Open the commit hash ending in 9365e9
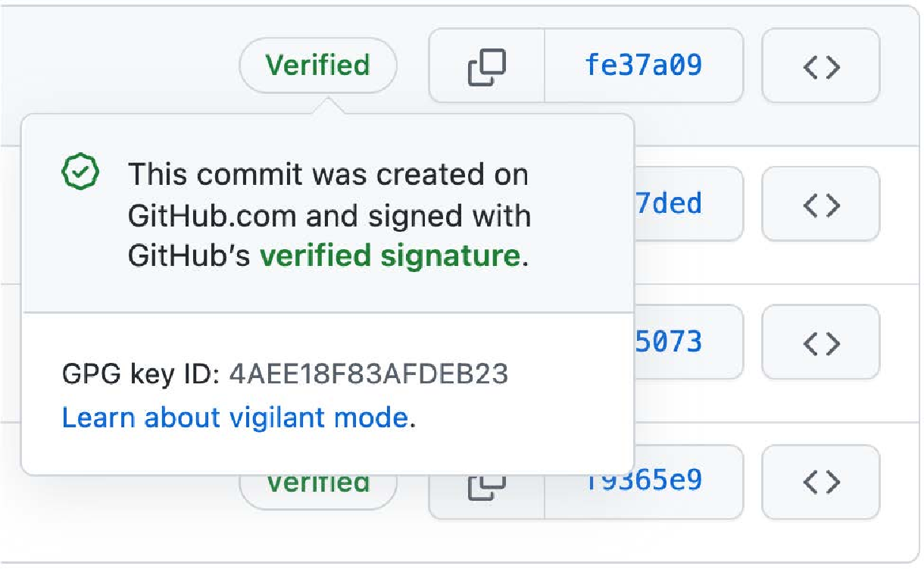This screenshot has width=924, height=569. click(644, 481)
